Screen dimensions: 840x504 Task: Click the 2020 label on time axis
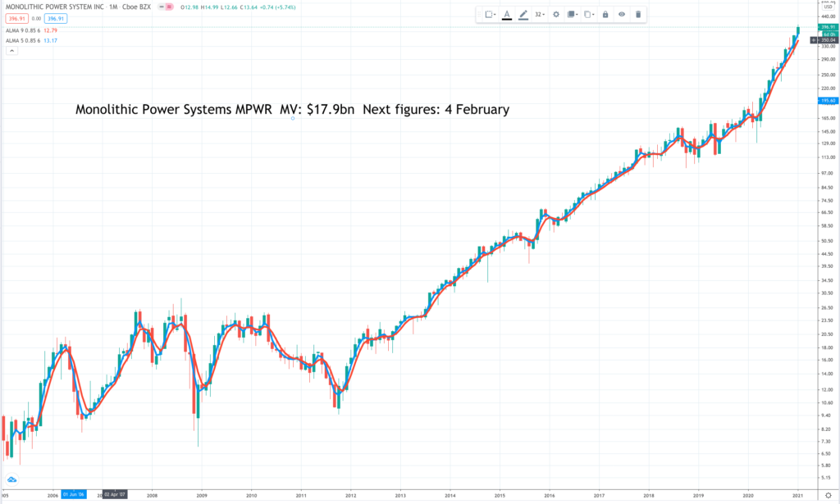click(x=748, y=496)
